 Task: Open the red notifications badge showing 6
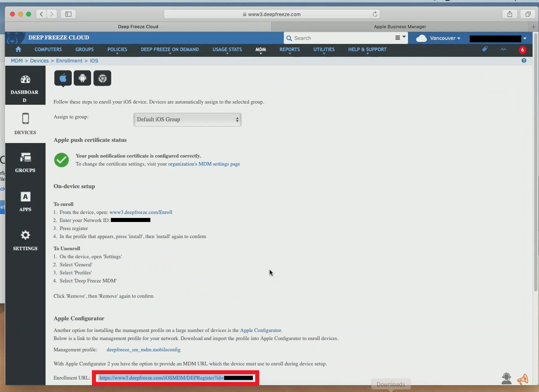click(x=522, y=50)
